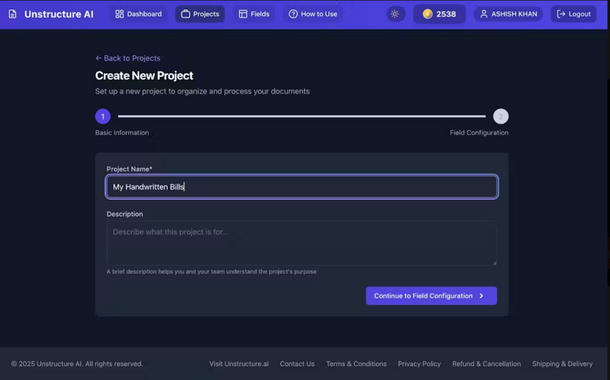Open the coin credits balance 2538

(x=439, y=14)
